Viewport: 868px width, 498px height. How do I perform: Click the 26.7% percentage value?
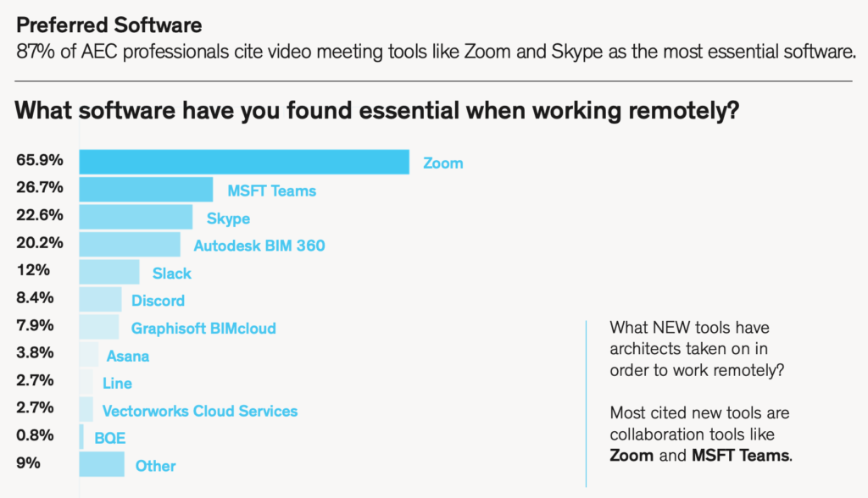click(x=36, y=187)
